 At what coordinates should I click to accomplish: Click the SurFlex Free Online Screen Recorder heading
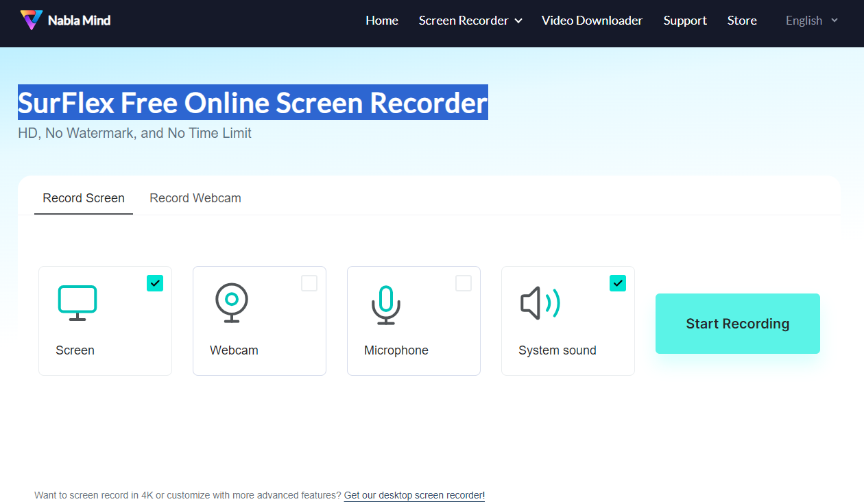pos(253,103)
